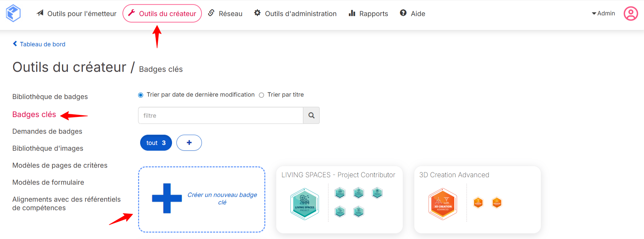The width and height of the screenshot is (644, 239).
Task: Click the 3D Creation Advanced orange badge
Action: click(x=443, y=204)
